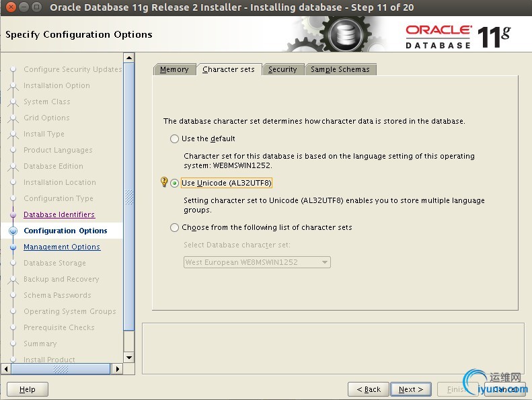Click the Configuration Type step text
The image size is (532, 400).
coord(59,198)
